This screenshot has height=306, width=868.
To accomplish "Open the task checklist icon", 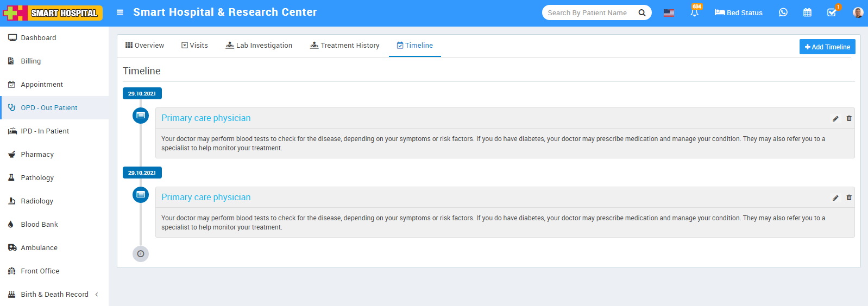I will pyautogui.click(x=832, y=12).
